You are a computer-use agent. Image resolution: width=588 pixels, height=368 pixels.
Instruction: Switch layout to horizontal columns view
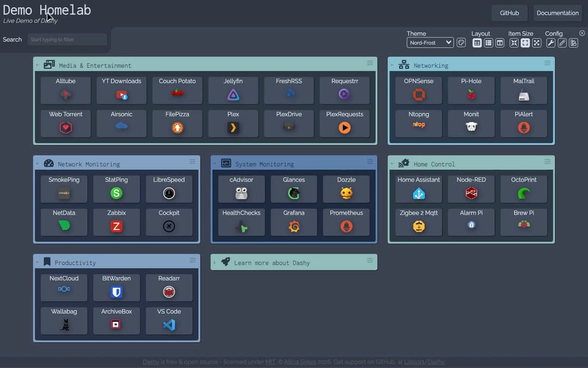coord(499,43)
